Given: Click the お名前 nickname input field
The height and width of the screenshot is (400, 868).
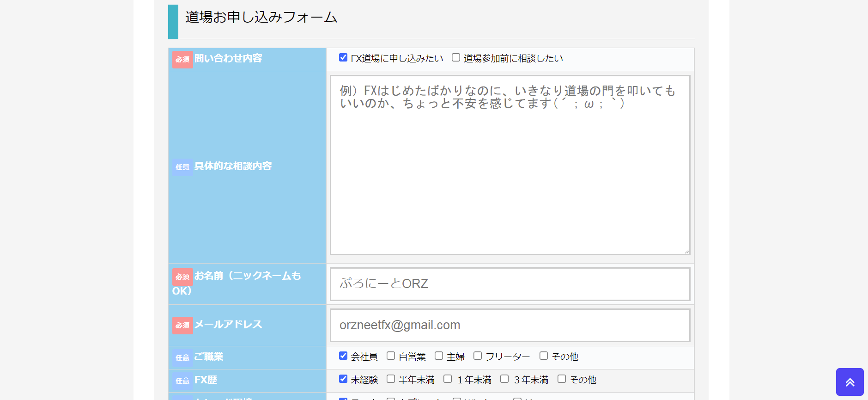Looking at the screenshot, I should click(510, 284).
